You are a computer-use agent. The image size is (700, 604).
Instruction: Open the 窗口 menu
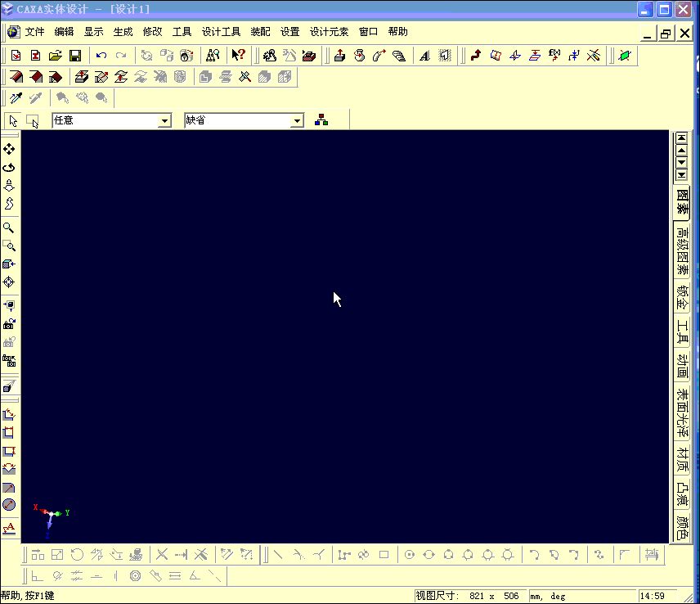pos(368,32)
